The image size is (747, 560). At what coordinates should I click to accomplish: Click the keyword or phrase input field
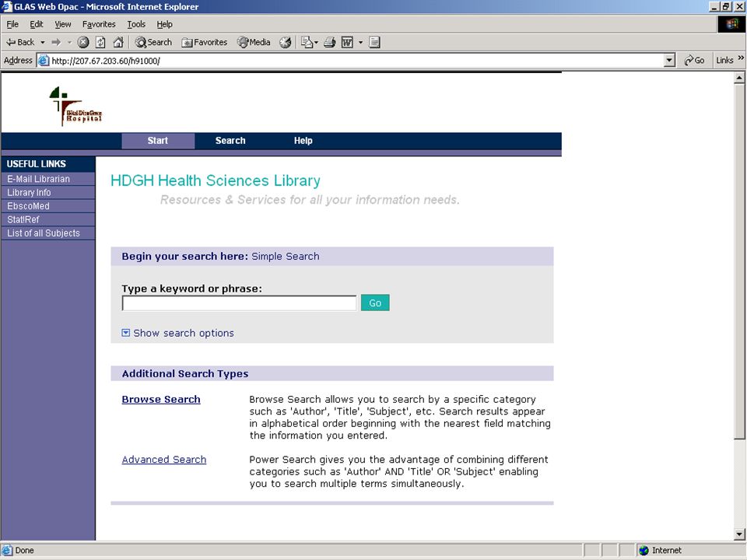[x=239, y=303]
